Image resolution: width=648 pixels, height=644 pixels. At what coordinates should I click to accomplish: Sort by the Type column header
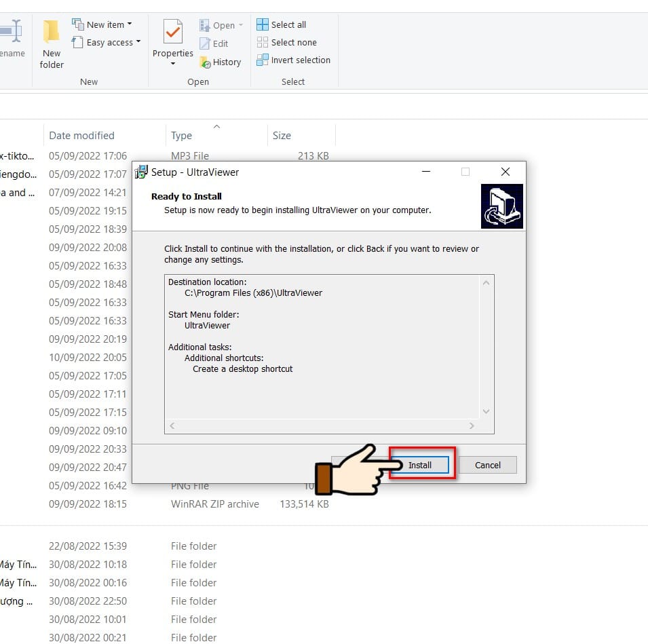(181, 136)
